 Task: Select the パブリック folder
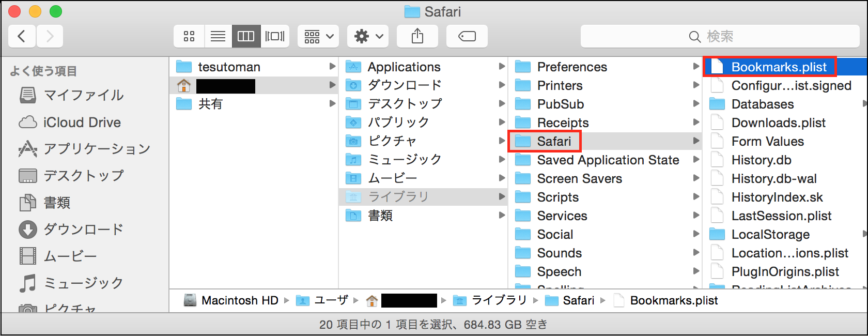[423, 123]
